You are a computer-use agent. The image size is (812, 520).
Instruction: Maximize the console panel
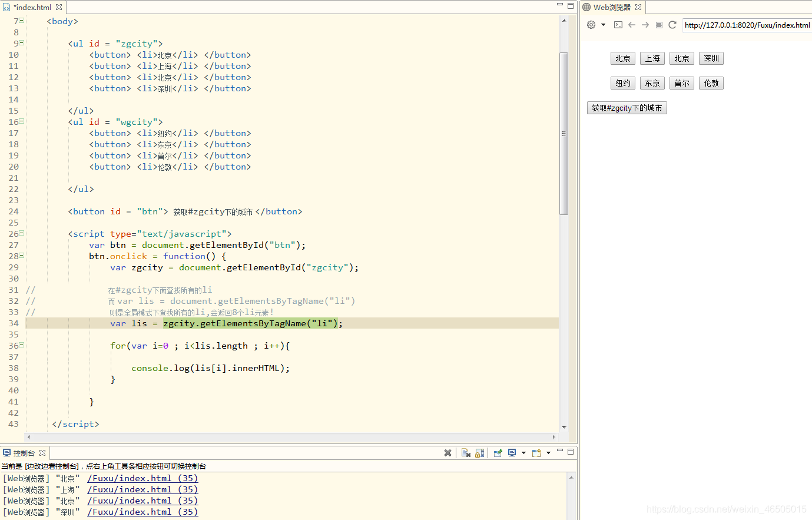pyautogui.click(x=571, y=452)
